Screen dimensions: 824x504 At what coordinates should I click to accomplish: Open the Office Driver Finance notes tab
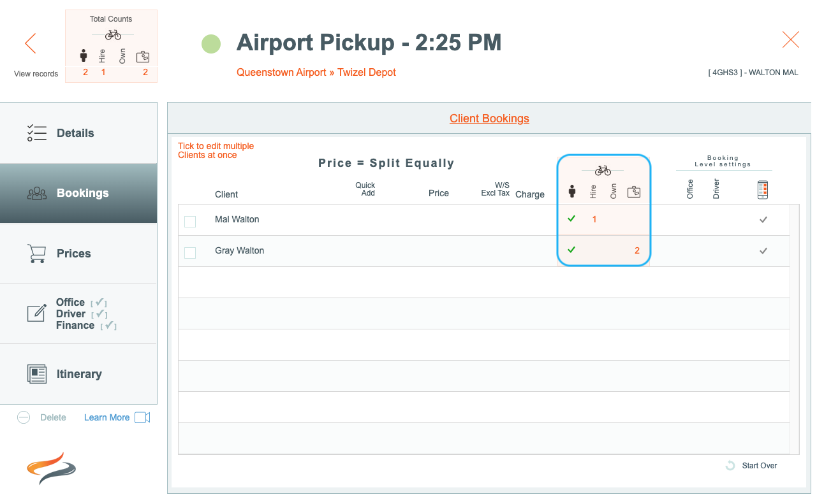(x=78, y=313)
